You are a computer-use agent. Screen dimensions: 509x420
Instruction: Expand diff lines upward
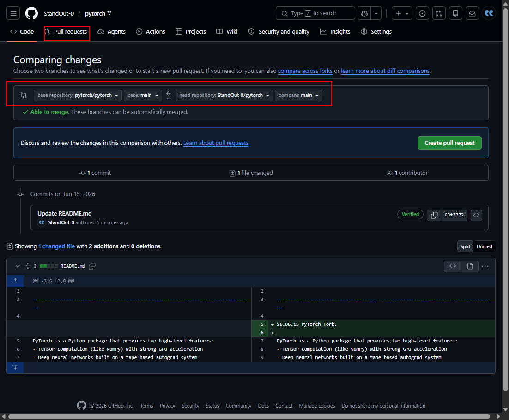pos(15,281)
